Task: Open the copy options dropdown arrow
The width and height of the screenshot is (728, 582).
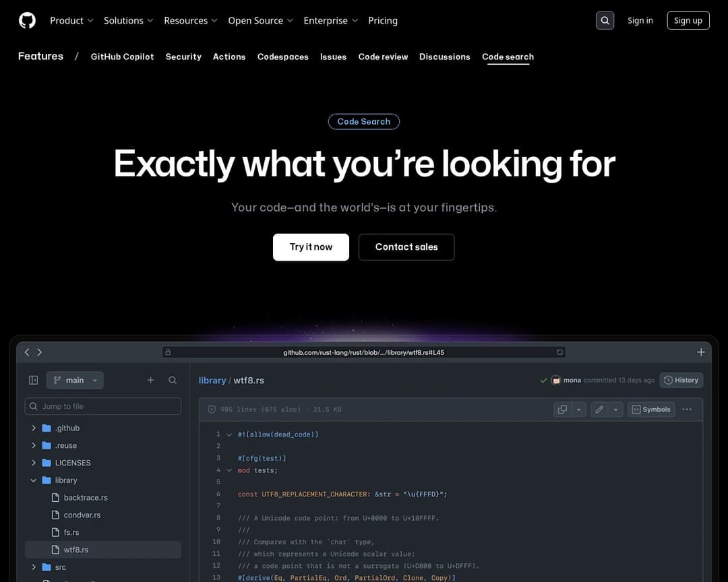Action: 578,410
